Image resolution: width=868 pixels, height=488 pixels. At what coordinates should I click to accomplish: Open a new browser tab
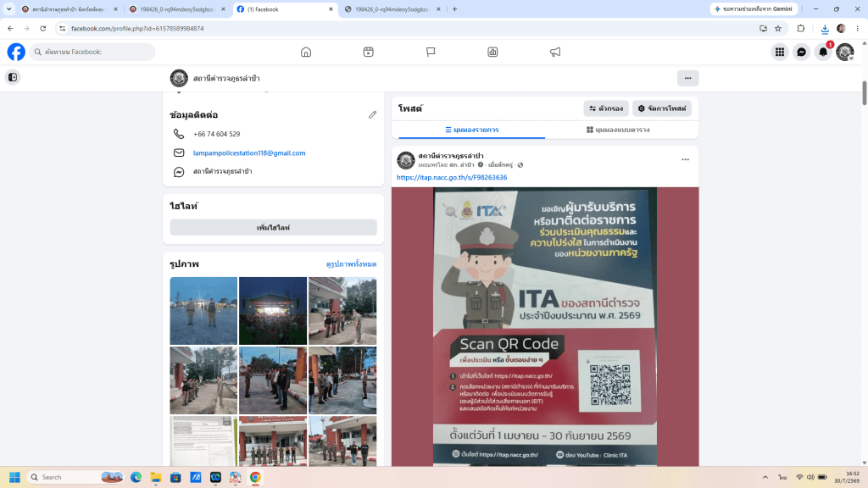click(454, 9)
